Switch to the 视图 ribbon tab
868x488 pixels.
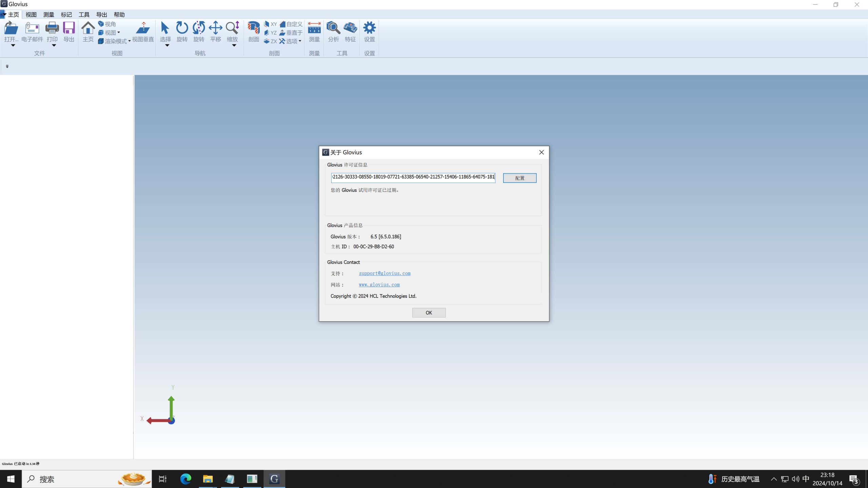point(31,15)
